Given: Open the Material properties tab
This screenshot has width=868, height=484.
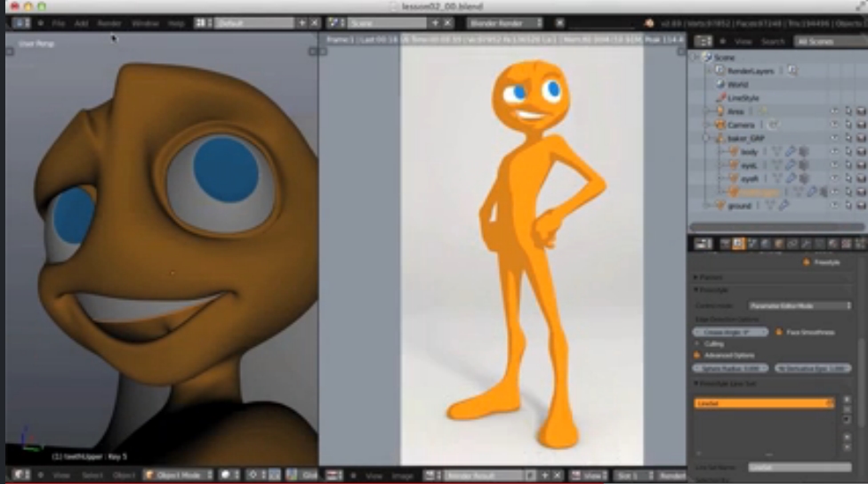Looking at the screenshot, I should click(x=832, y=244).
